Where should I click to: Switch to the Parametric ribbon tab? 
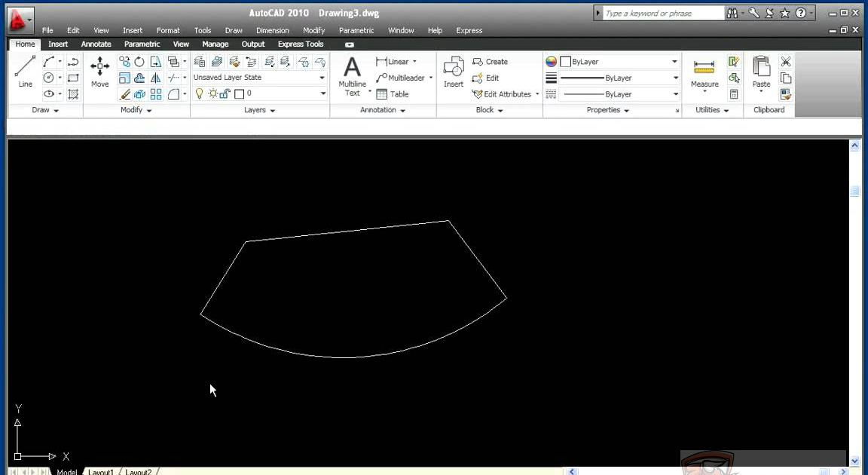[142, 44]
